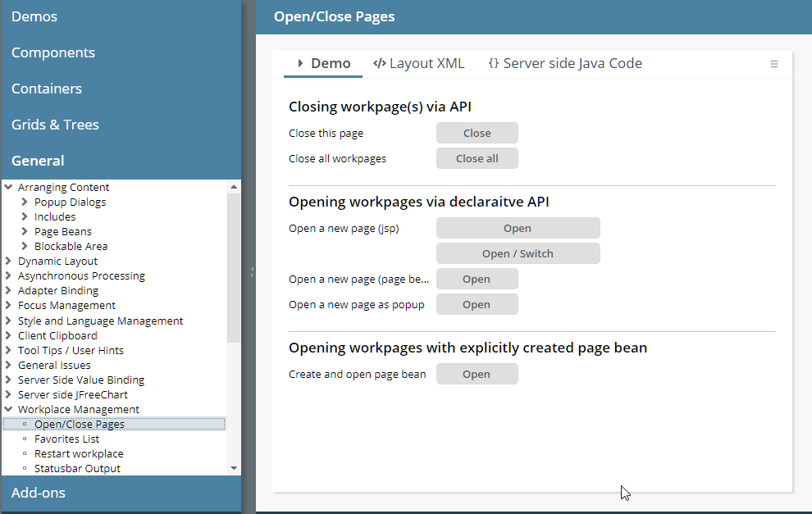Click the Open / Switch button

tap(518, 253)
